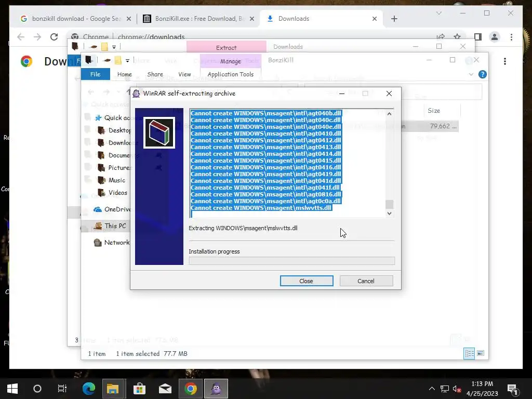This screenshot has height=399, width=532.
Task: Switch to BonziKill.exe Free Download tab
Action: (198, 19)
